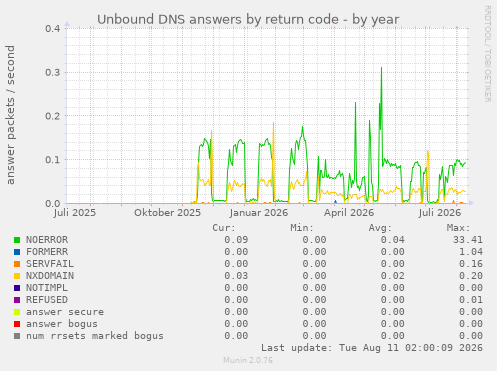Click the FORMERR blue legend swatch
The height and width of the screenshot is (371, 497).
(x=17, y=252)
